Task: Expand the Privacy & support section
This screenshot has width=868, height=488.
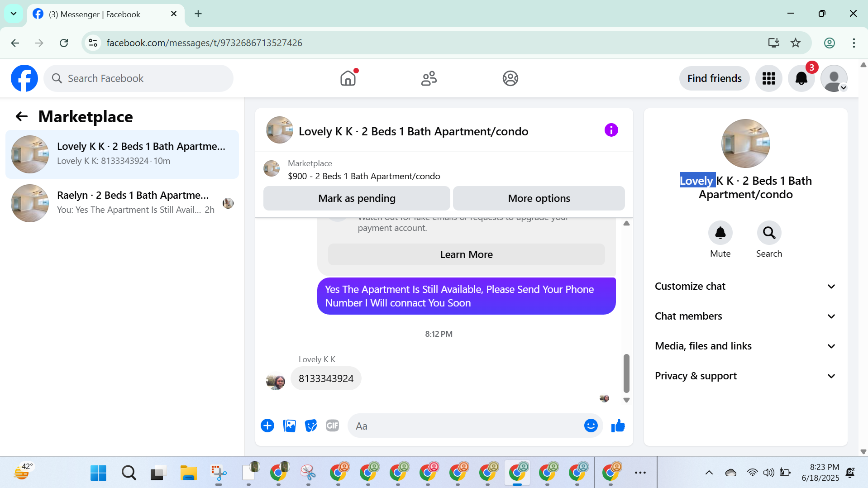Action: tap(745, 376)
